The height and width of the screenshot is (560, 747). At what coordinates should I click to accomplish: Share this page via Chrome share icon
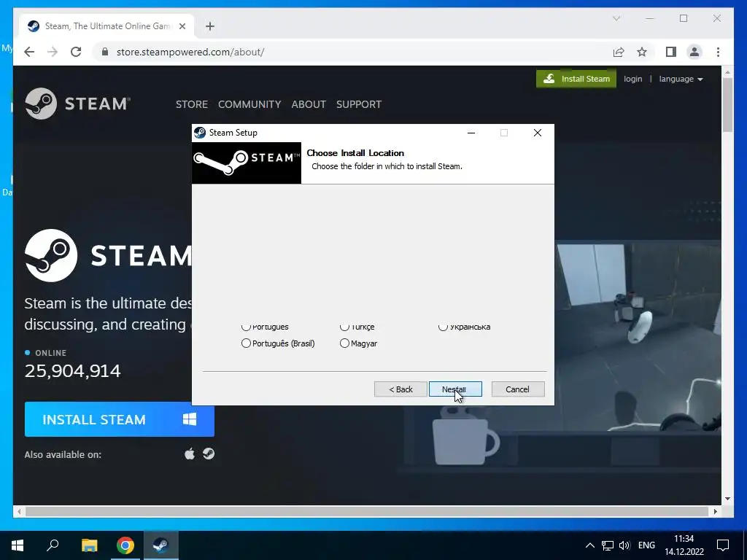(619, 52)
